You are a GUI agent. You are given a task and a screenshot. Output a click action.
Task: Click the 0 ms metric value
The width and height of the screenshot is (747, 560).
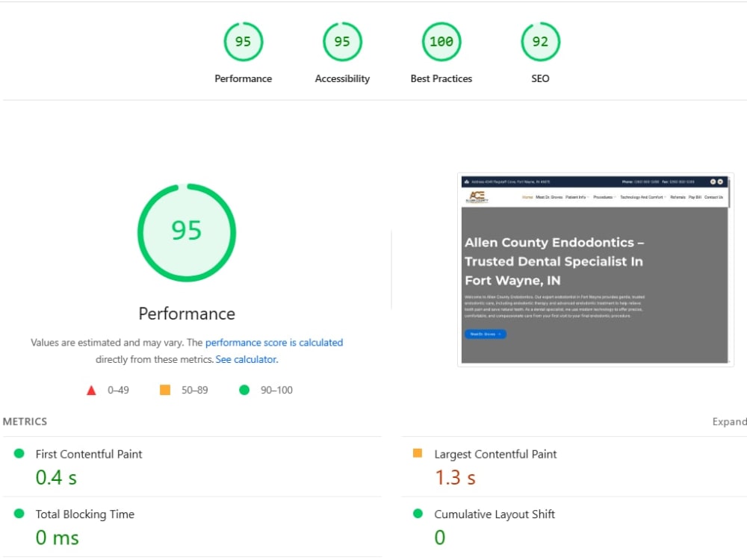point(58,538)
